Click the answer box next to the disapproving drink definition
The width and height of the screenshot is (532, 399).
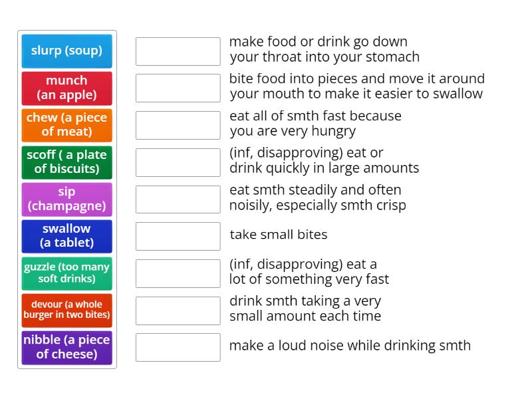[177, 162]
